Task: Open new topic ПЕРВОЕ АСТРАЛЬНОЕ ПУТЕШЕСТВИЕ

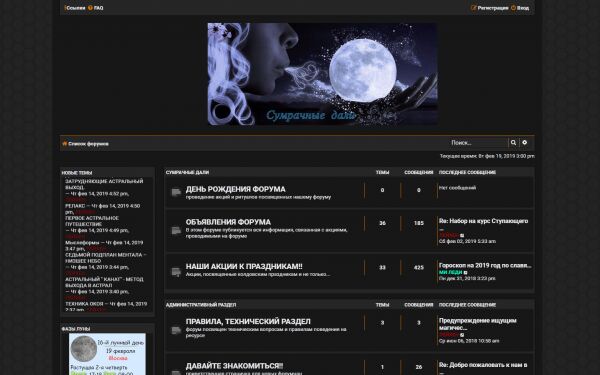Action: tap(92, 221)
